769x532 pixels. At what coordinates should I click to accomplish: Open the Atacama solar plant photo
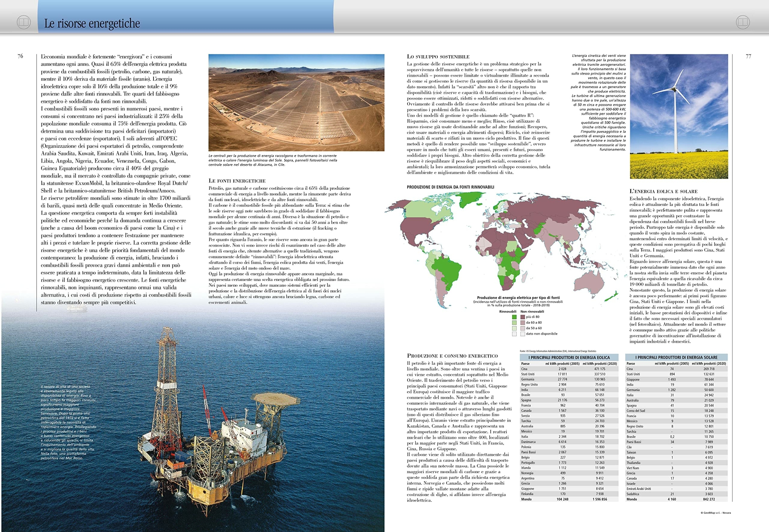tap(296, 102)
